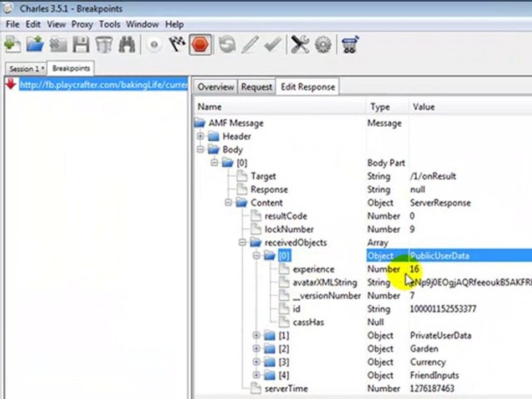Select the Response tree row
The image size is (532, 399).
pos(363,190)
